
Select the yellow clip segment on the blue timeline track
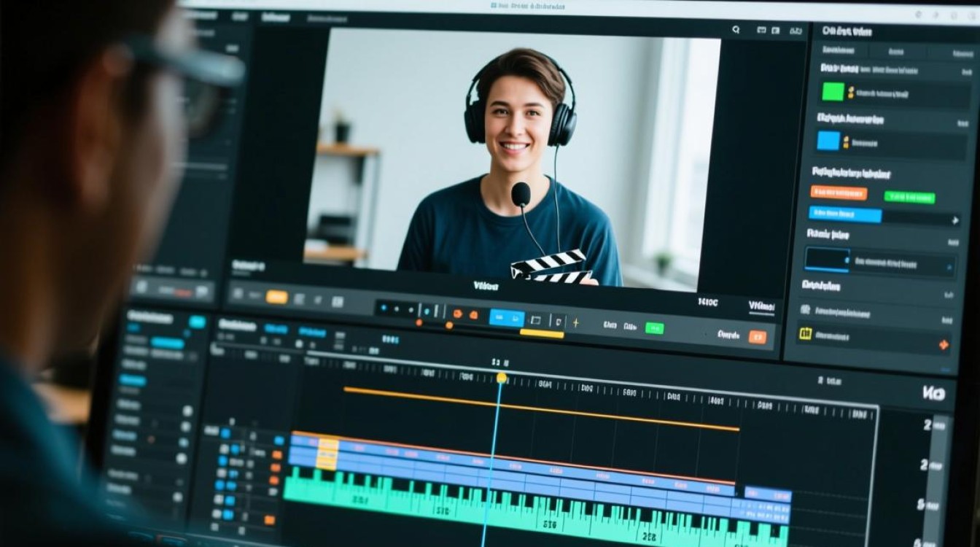pyautogui.click(x=328, y=454)
